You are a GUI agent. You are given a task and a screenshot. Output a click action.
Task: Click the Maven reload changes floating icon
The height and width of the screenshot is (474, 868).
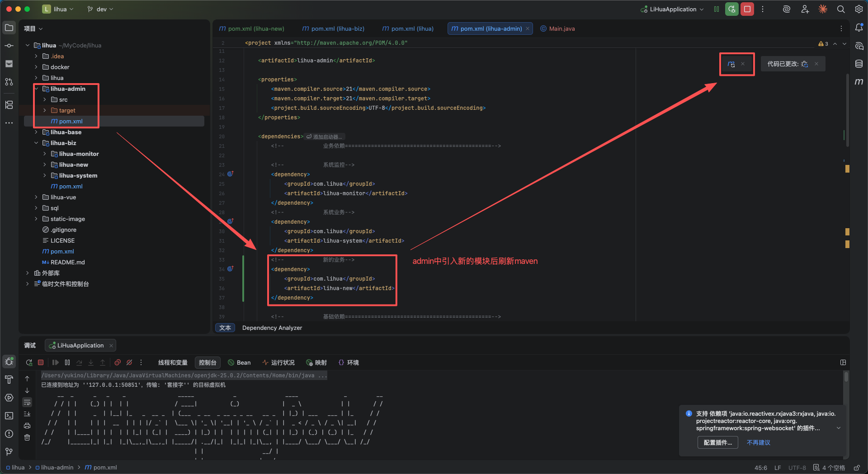click(x=731, y=64)
